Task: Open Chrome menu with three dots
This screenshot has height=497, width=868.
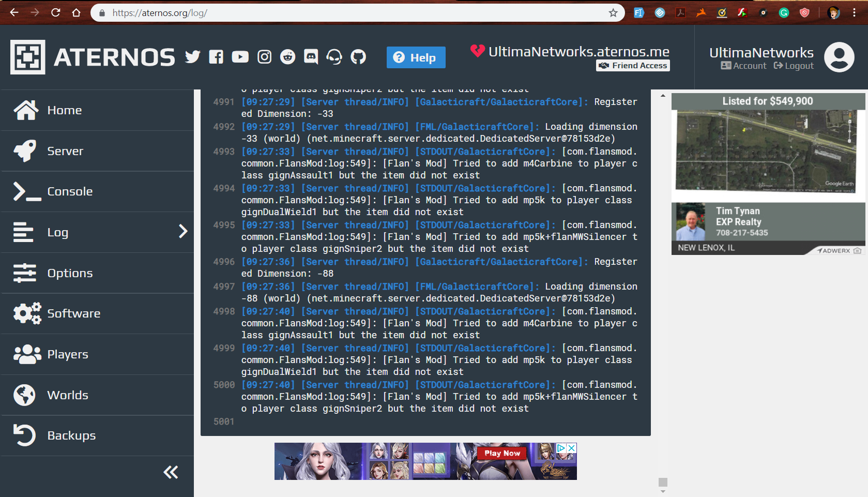Action: coord(855,13)
